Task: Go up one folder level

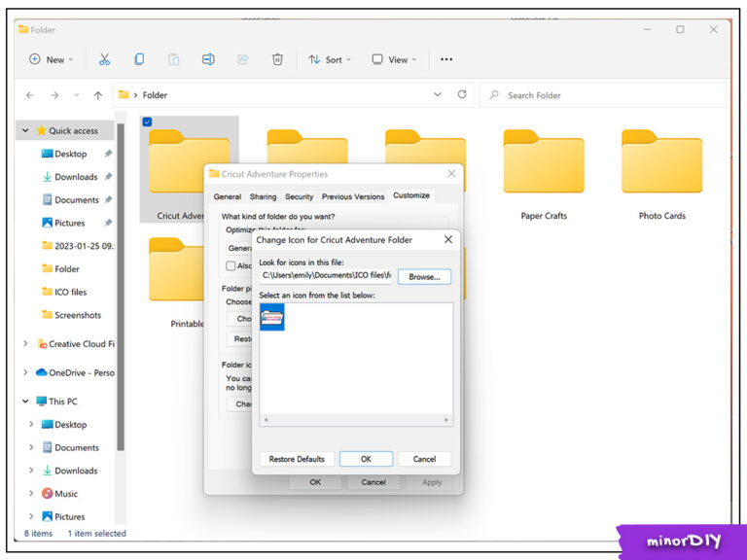Action: click(x=98, y=95)
